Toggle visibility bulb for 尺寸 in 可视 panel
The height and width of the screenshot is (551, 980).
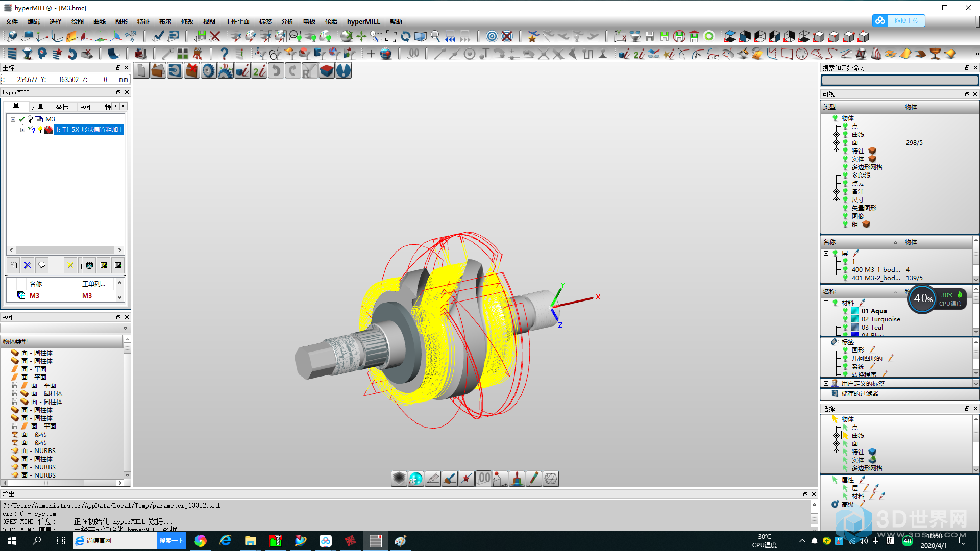click(845, 200)
